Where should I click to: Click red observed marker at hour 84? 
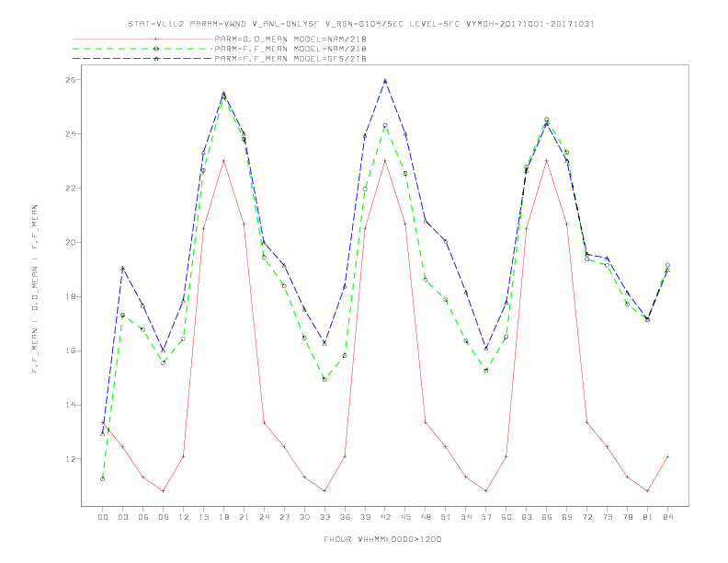pyautogui.click(x=667, y=456)
